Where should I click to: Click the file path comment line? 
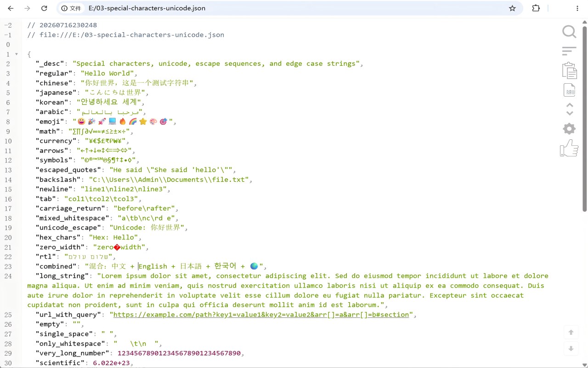pos(125,34)
